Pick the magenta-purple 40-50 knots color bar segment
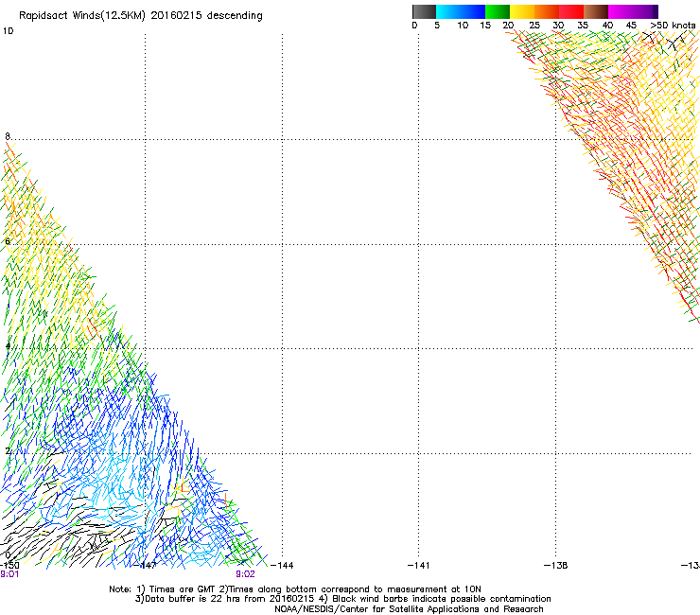The image size is (700, 615). (633, 11)
